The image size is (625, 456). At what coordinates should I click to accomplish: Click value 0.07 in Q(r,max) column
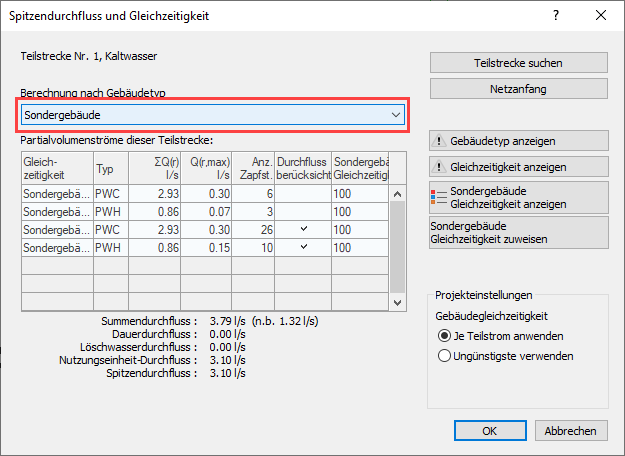(x=206, y=212)
